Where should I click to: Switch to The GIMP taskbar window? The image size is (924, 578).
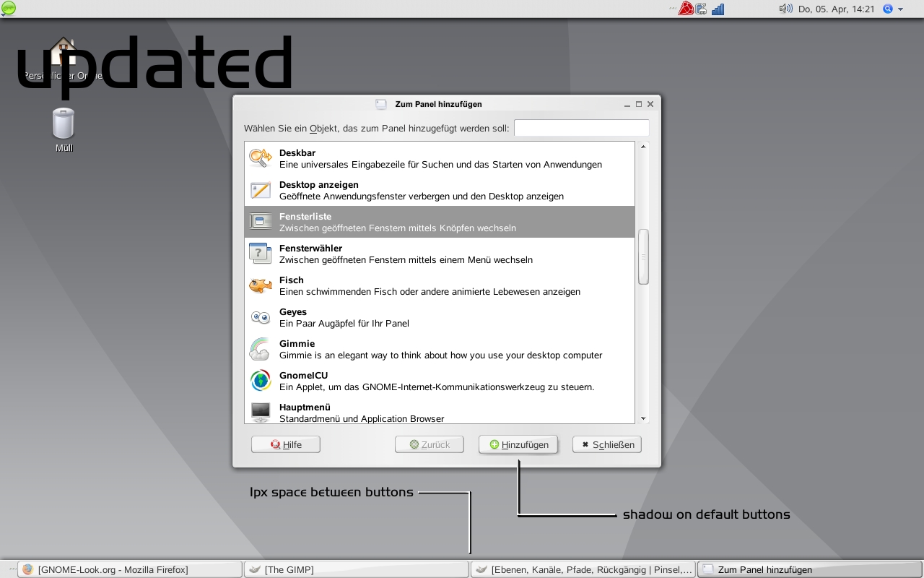[x=357, y=569]
